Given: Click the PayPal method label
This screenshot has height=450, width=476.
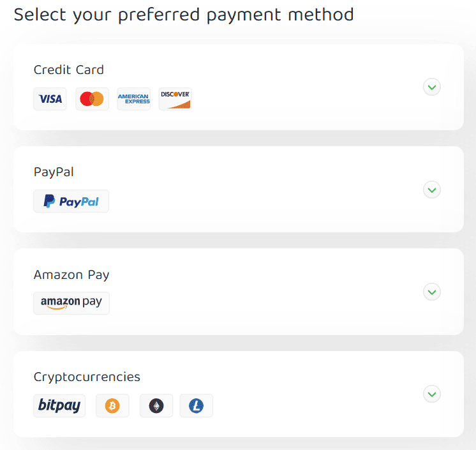Looking at the screenshot, I should 54,172.
